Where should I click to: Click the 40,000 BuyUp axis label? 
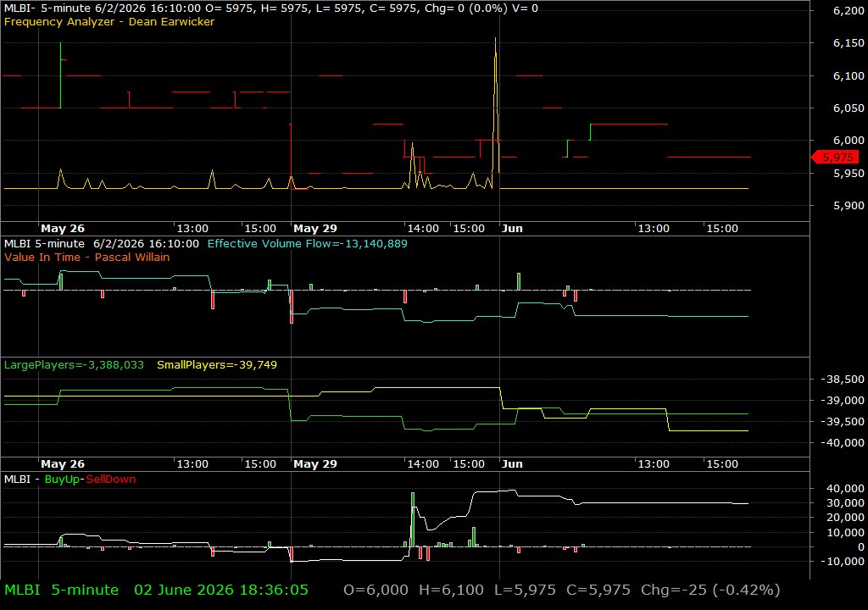[845, 488]
